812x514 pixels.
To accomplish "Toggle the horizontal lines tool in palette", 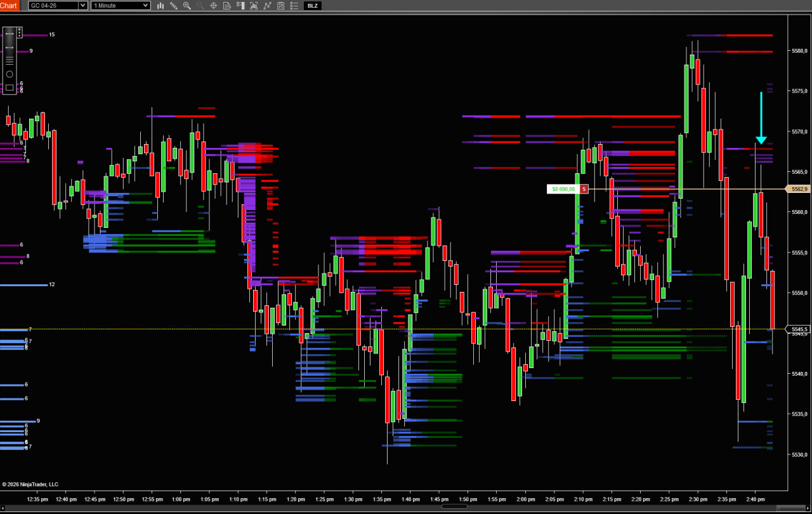I will (10, 60).
